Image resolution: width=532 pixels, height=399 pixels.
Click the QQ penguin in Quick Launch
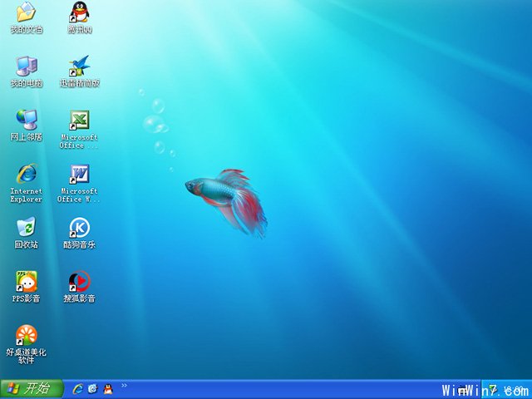[x=107, y=389]
